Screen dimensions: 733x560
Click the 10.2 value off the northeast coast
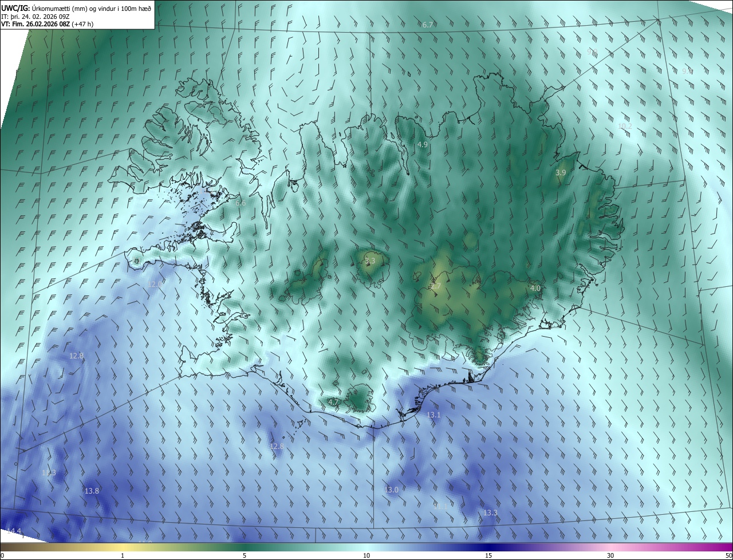[625, 126]
